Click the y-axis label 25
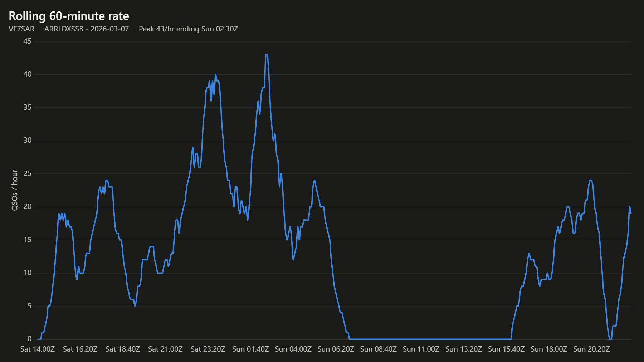The height and width of the screenshot is (362, 644). (x=28, y=173)
